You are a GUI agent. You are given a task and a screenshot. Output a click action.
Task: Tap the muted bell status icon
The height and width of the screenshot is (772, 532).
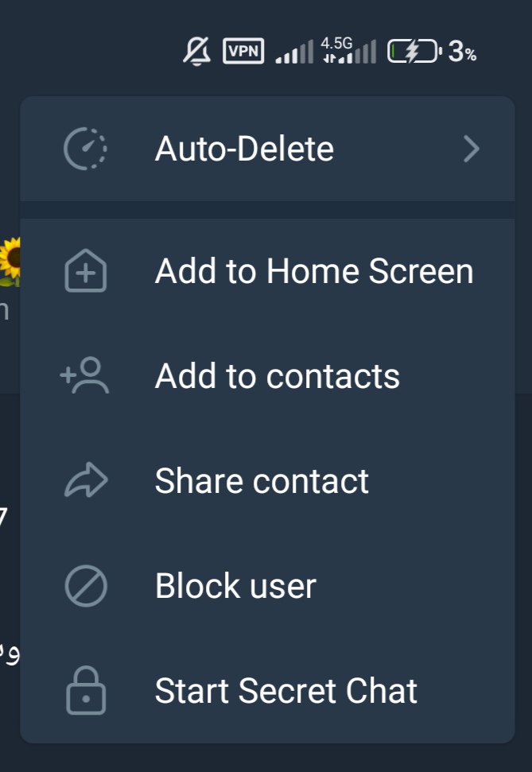197,52
